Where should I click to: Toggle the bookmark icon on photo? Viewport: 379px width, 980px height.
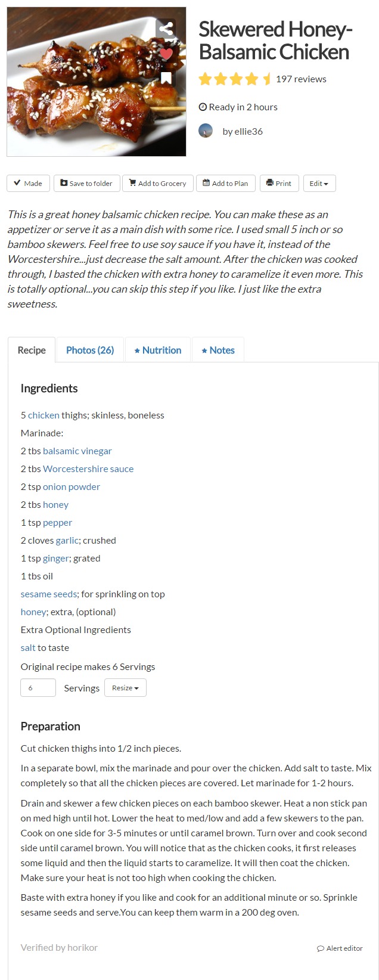click(166, 78)
